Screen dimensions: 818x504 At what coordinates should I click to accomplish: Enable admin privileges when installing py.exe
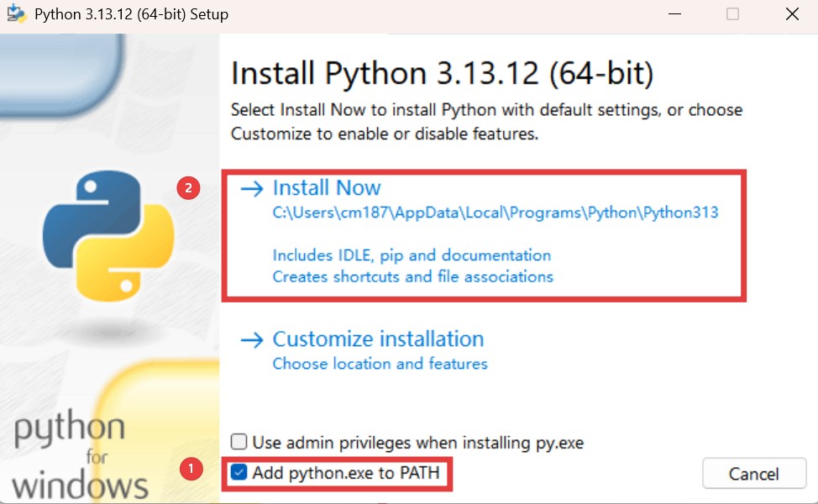[240, 442]
